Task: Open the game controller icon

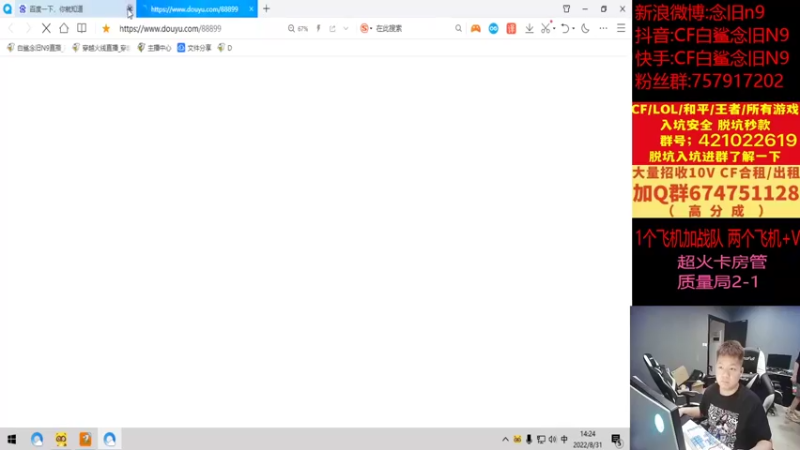Action: point(476,29)
